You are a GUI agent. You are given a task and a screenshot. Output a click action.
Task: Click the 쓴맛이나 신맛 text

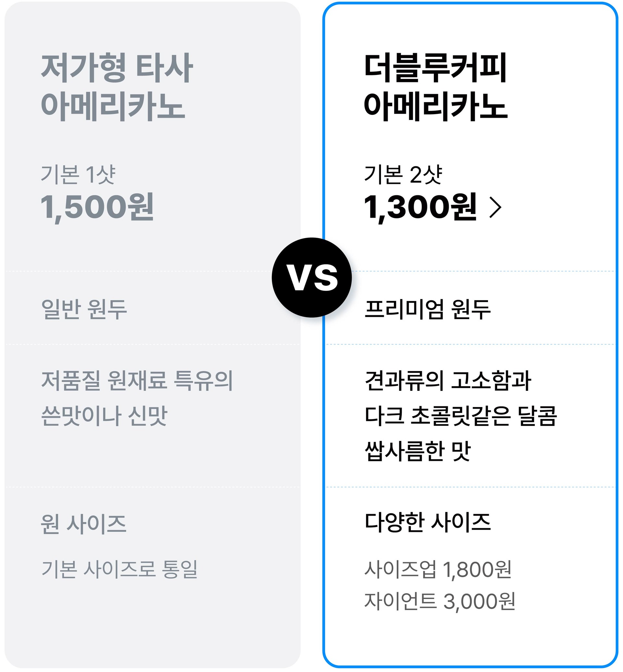click(x=104, y=416)
